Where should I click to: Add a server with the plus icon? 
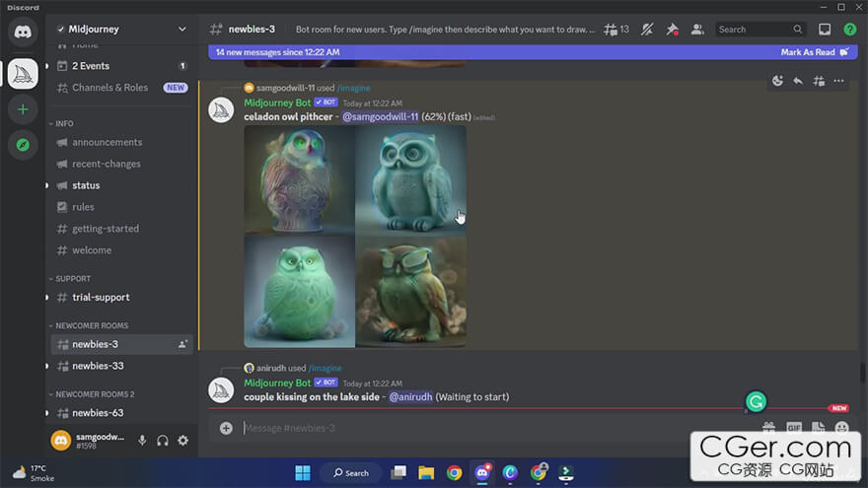click(x=23, y=109)
